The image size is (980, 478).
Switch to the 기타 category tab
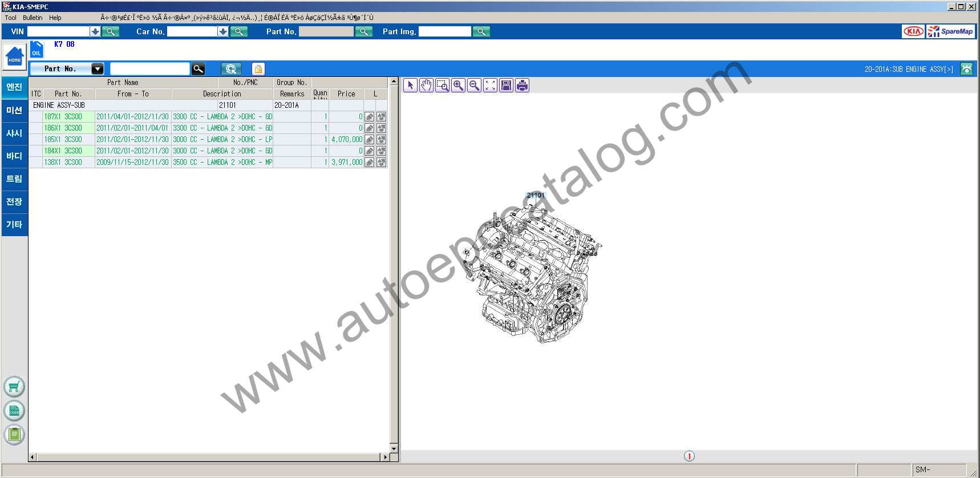click(14, 224)
